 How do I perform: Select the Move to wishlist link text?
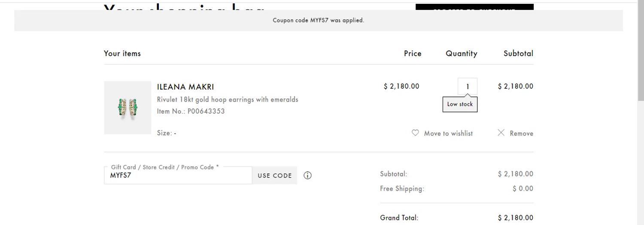pos(448,133)
